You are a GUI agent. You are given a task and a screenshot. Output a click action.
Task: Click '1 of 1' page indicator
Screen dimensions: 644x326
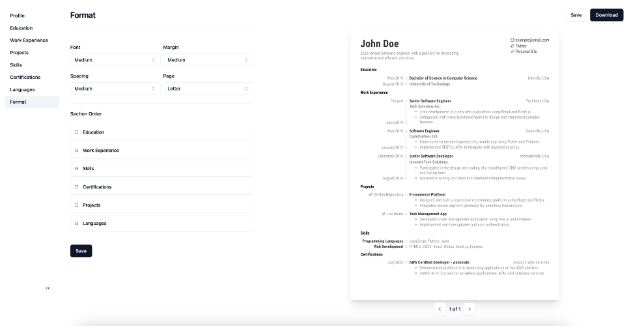point(455,309)
